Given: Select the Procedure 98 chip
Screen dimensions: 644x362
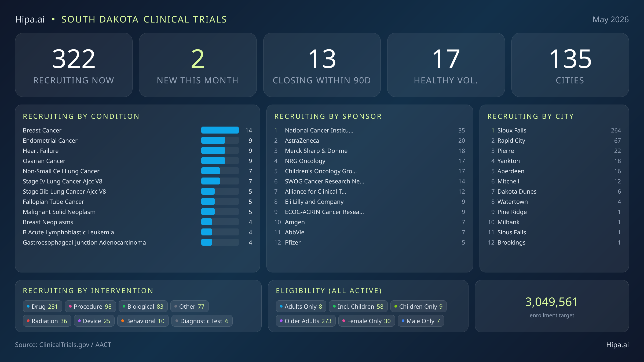Looking at the screenshot, I should click(x=90, y=306).
